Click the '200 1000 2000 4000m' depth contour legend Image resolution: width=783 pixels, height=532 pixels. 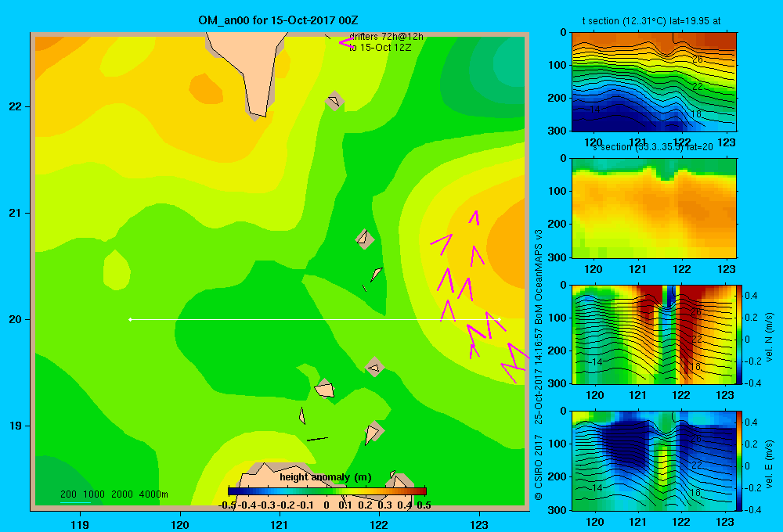point(114,494)
